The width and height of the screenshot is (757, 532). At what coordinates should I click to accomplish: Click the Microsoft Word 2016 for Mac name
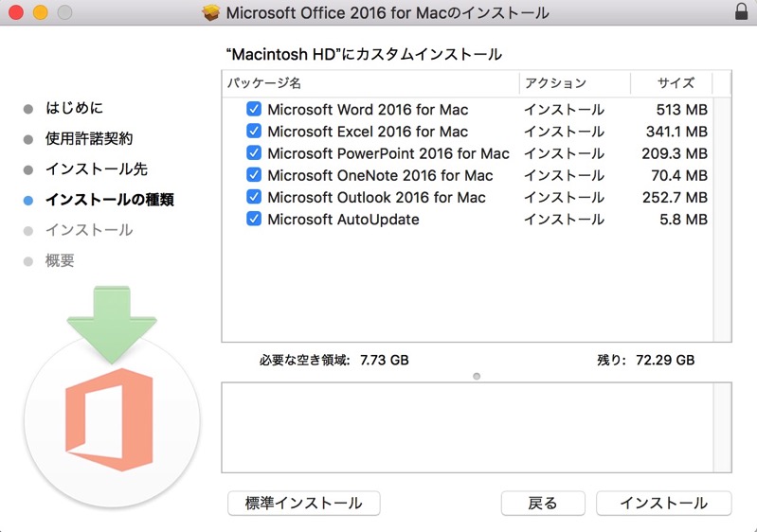pyautogui.click(x=368, y=110)
